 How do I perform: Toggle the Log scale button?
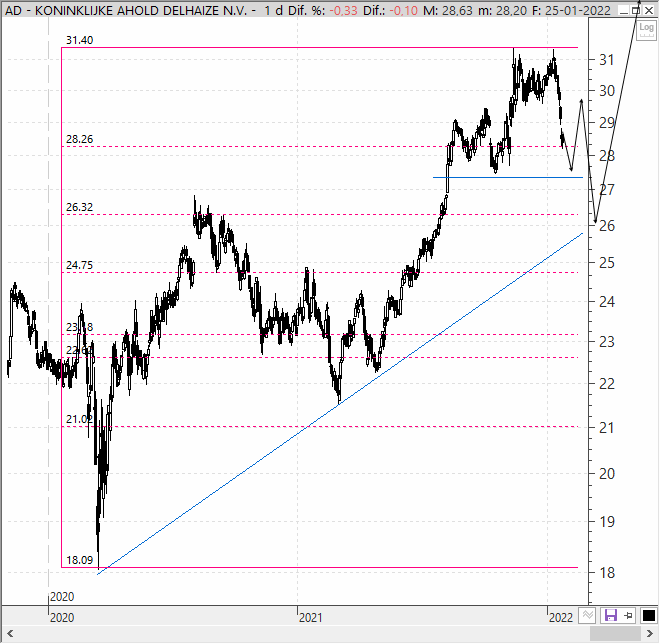tap(646, 30)
